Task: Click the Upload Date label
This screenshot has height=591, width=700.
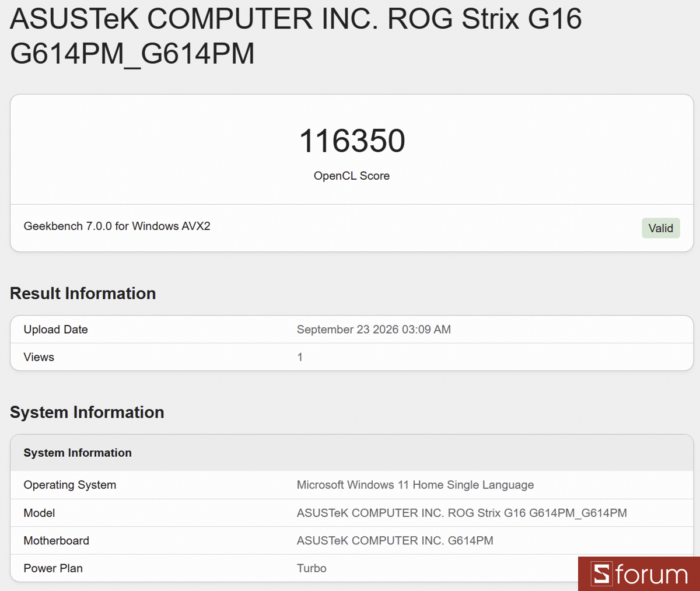Action: [55, 330]
